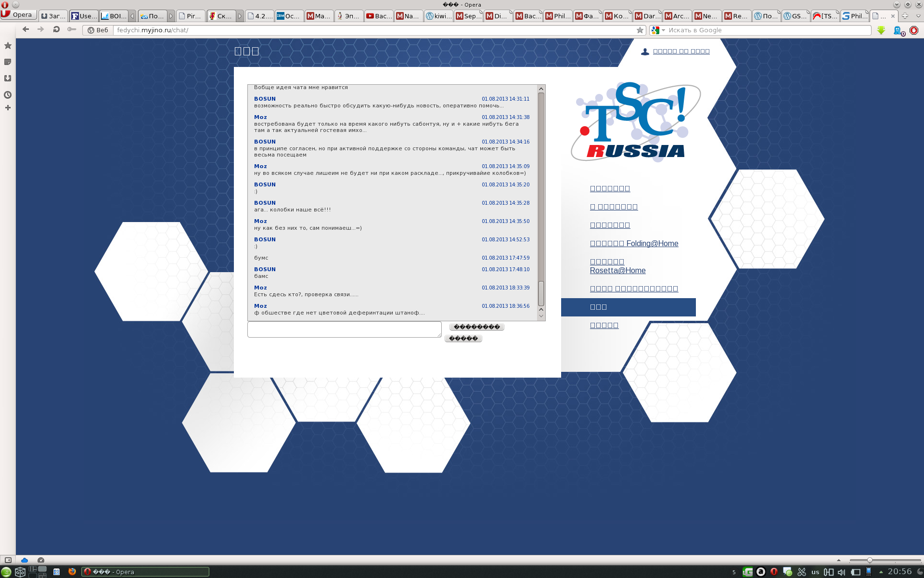Open the Notes panel in sidebar
The height and width of the screenshot is (578, 924).
pyautogui.click(x=8, y=62)
